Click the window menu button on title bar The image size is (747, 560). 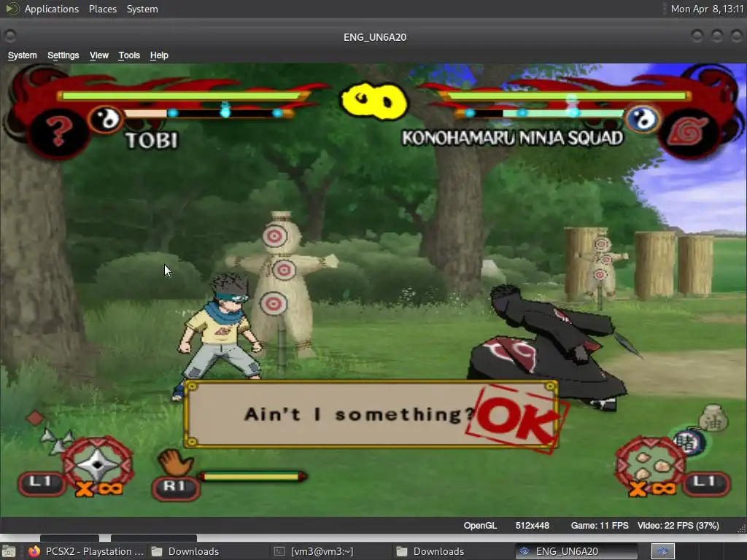(10, 36)
